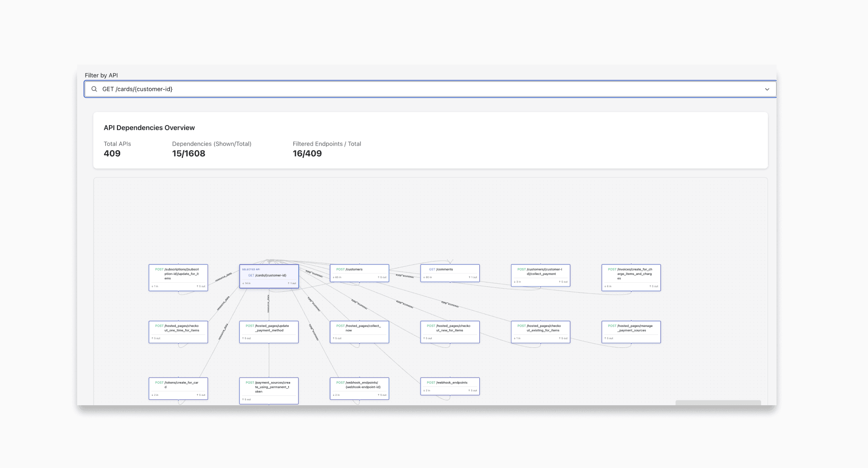The height and width of the screenshot is (468, 868).
Task: Open the API filter dropdown chevron
Action: (x=768, y=89)
